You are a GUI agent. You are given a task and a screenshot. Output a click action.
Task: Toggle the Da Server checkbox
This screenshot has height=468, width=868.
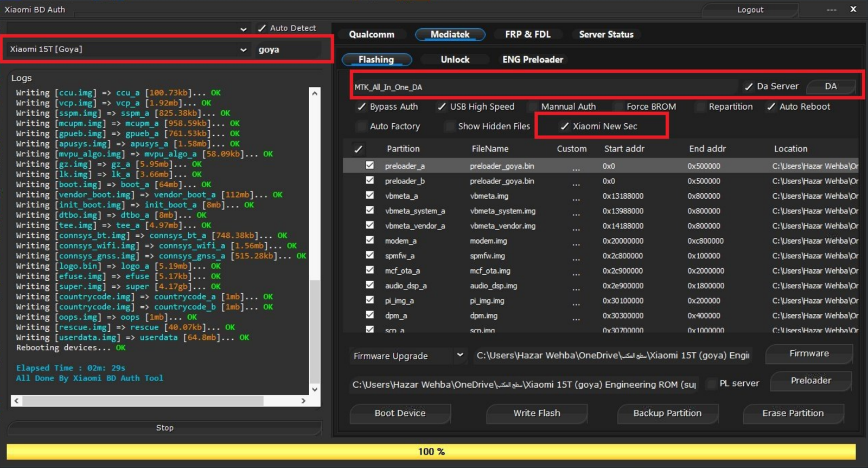coord(749,86)
